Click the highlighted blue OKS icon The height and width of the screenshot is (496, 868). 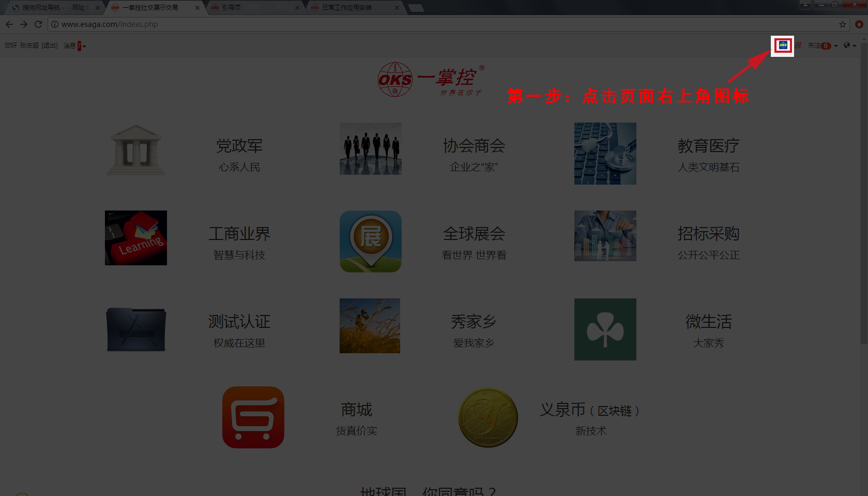783,46
